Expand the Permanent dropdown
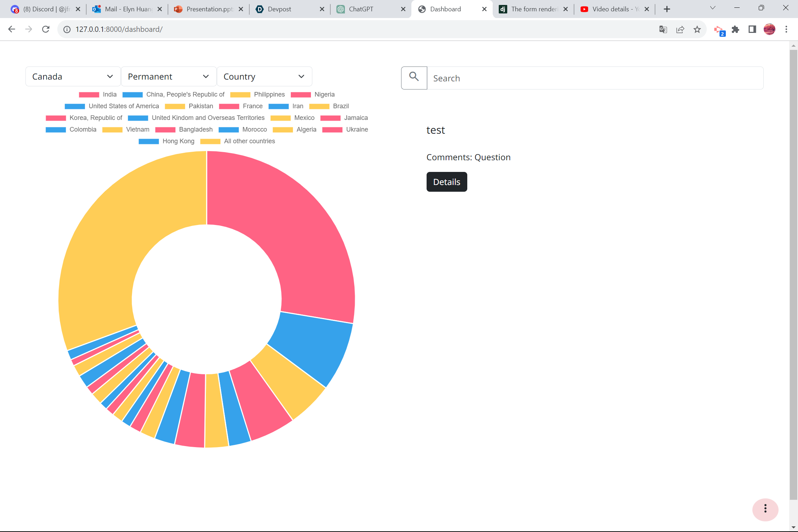Viewport: 798px width, 532px height. point(168,76)
